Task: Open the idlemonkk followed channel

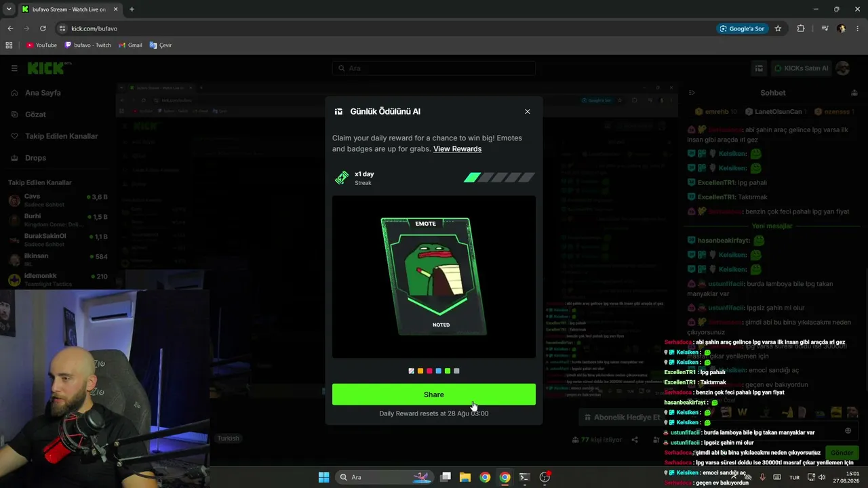Action: point(58,279)
